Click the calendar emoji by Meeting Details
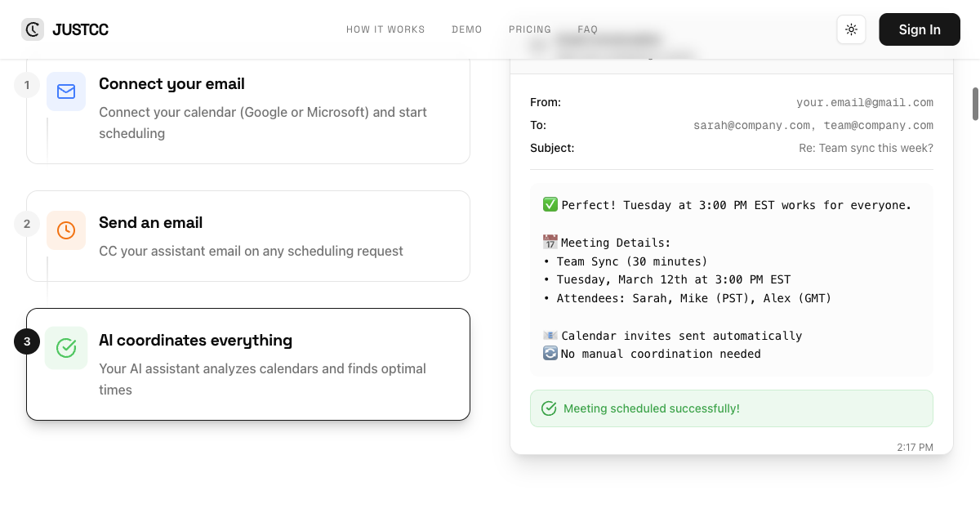 click(550, 242)
